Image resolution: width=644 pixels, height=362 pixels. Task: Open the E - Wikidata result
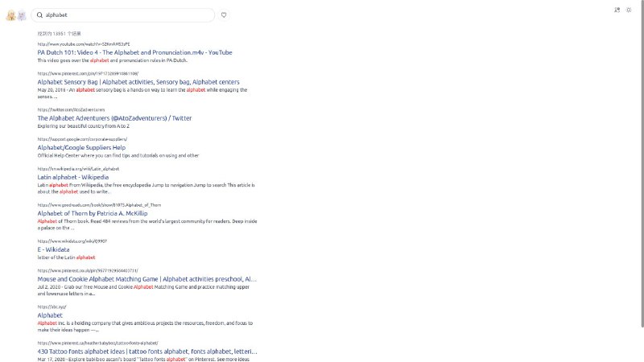pyautogui.click(x=53, y=249)
